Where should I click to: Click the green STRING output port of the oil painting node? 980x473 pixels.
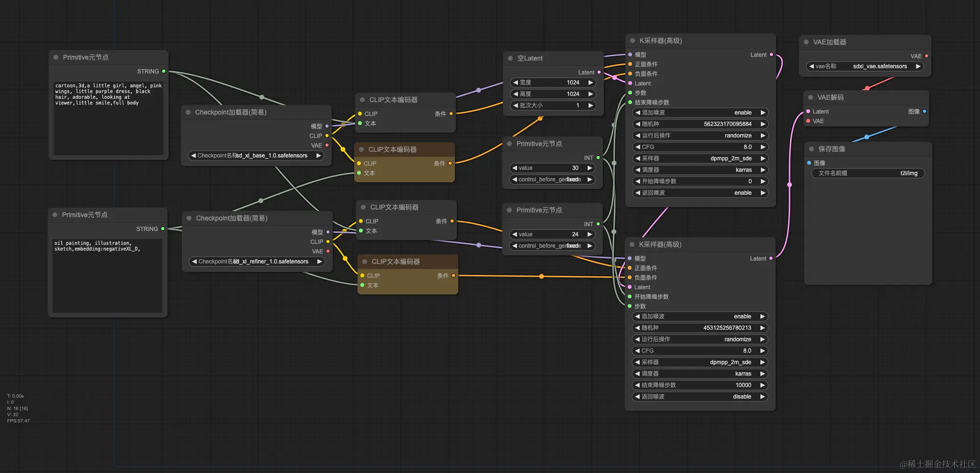(163, 229)
